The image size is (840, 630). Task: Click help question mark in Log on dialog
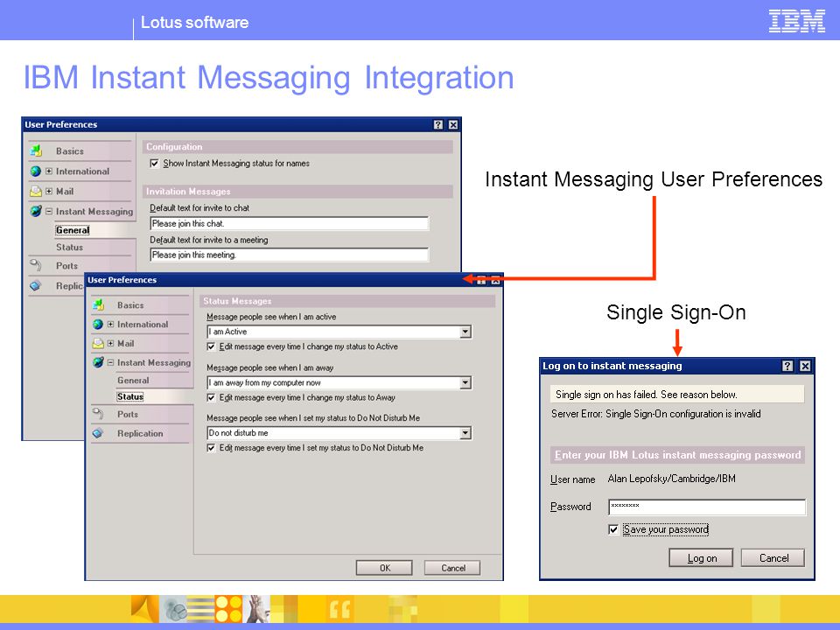pyautogui.click(x=787, y=366)
